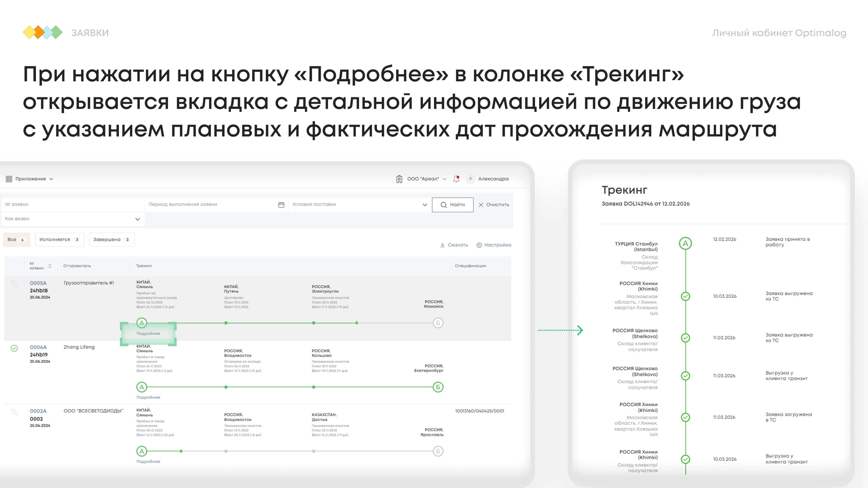Click the company clipboard icon

click(x=399, y=179)
